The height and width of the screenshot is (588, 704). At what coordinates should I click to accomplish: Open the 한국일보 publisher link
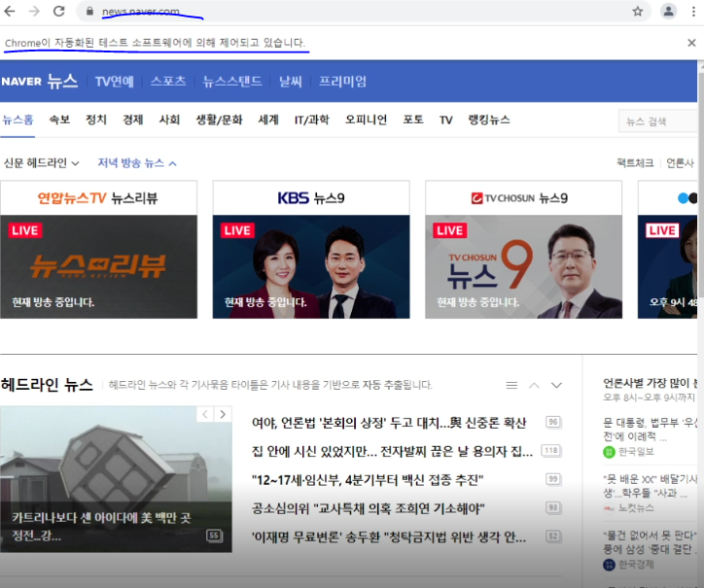point(629,452)
